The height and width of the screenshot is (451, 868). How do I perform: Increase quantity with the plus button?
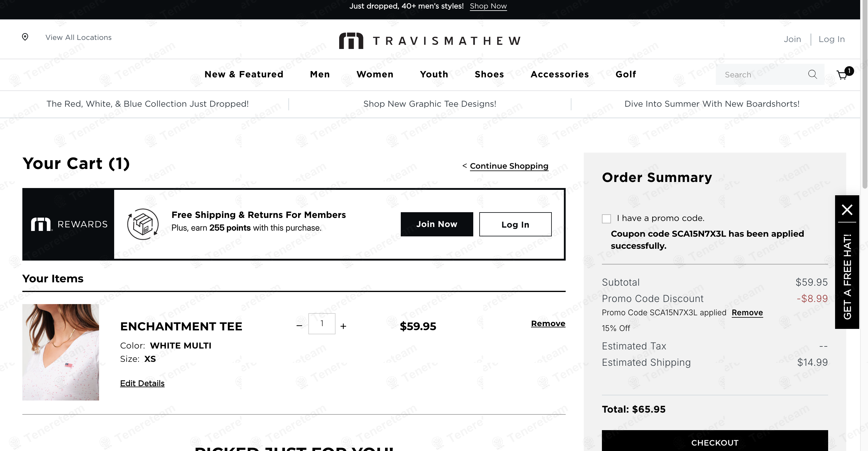(343, 326)
